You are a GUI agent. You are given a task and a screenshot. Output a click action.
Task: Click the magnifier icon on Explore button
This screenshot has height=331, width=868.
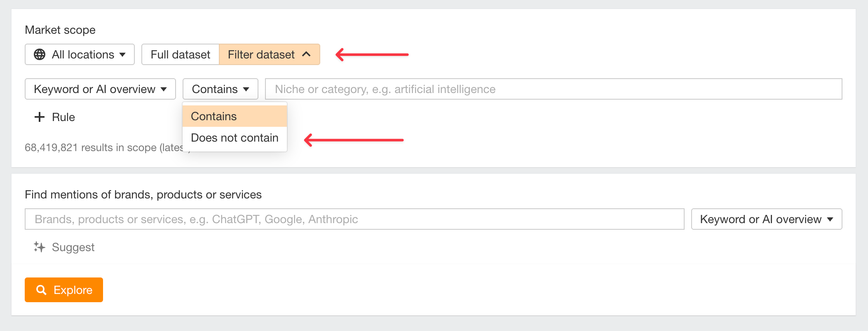[41, 290]
